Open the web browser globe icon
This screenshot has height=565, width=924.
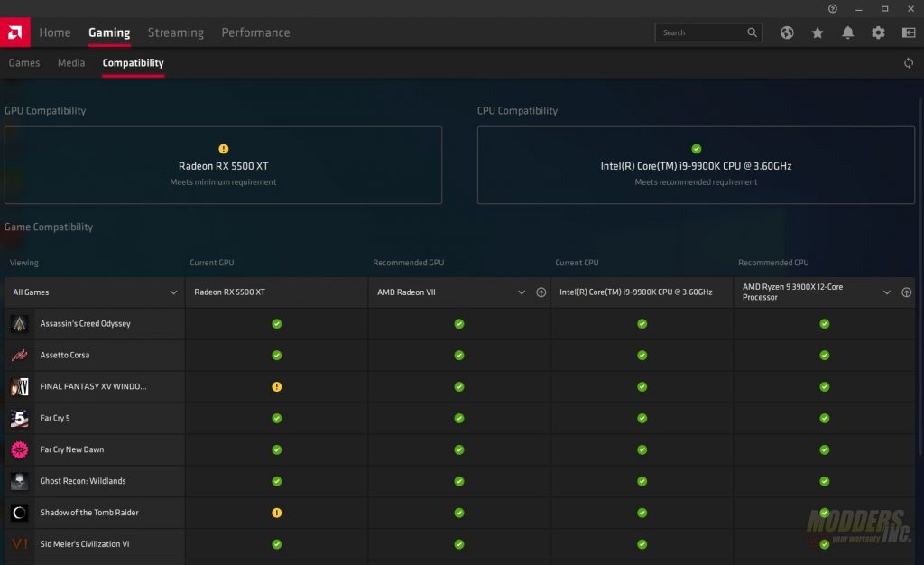pos(787,32)
